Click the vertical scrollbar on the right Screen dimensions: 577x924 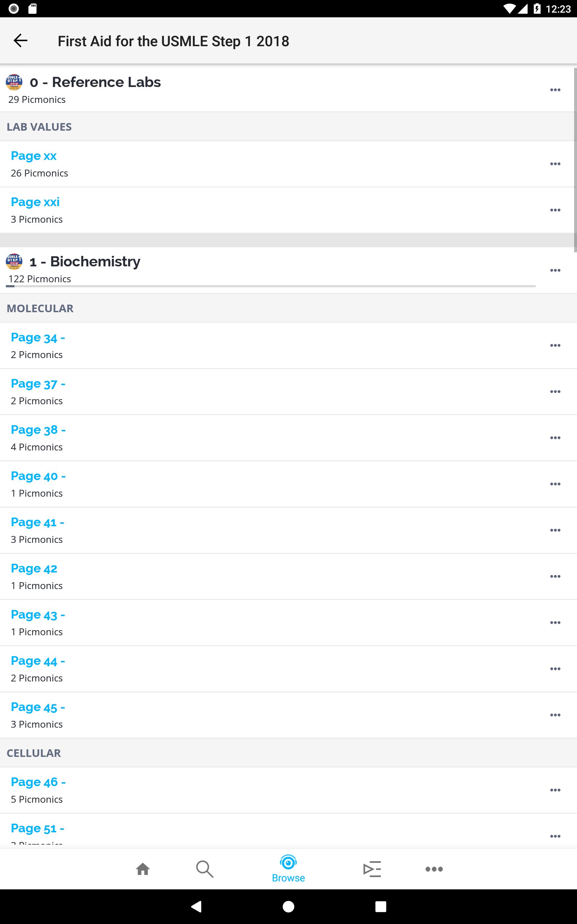[575, 160]
